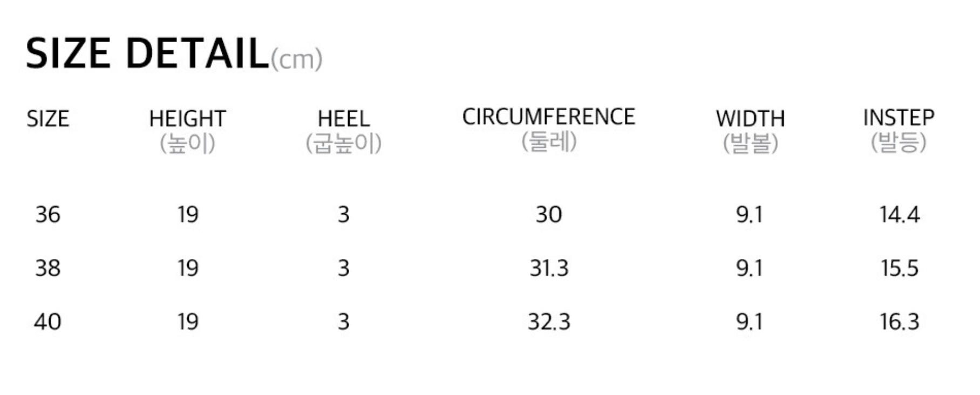The image size is (980, 395).
Task: Click the HEEL column header
Action: coord(344,119)
